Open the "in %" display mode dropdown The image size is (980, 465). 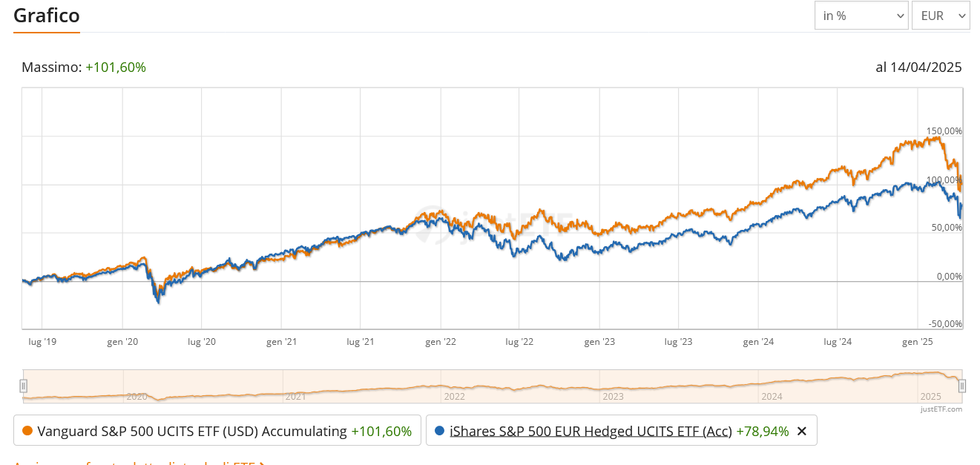click(861, 16)
